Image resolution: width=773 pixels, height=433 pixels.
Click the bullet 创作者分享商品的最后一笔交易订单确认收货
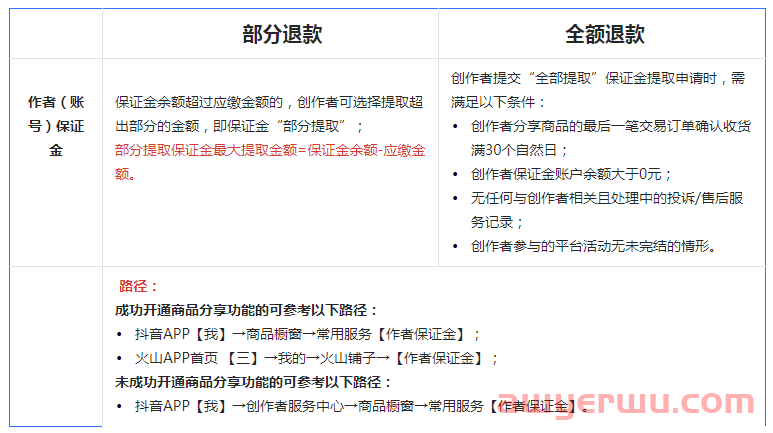pos(610,138)
